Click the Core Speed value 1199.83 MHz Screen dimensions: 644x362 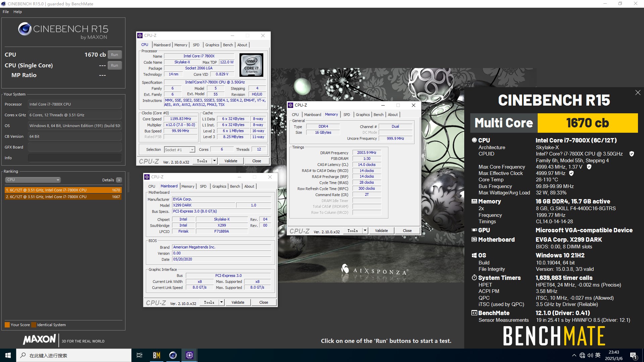tap(180, 119)
